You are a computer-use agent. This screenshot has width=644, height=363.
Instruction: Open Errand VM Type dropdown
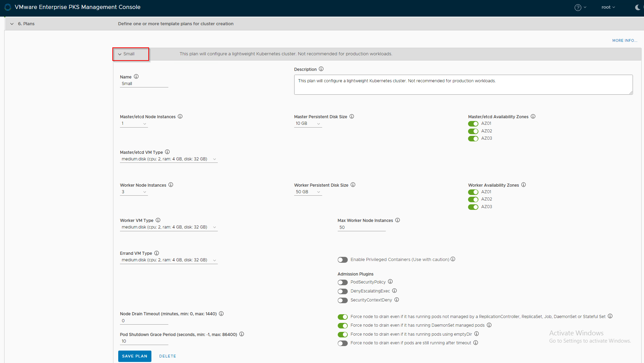tap(169, 260)
